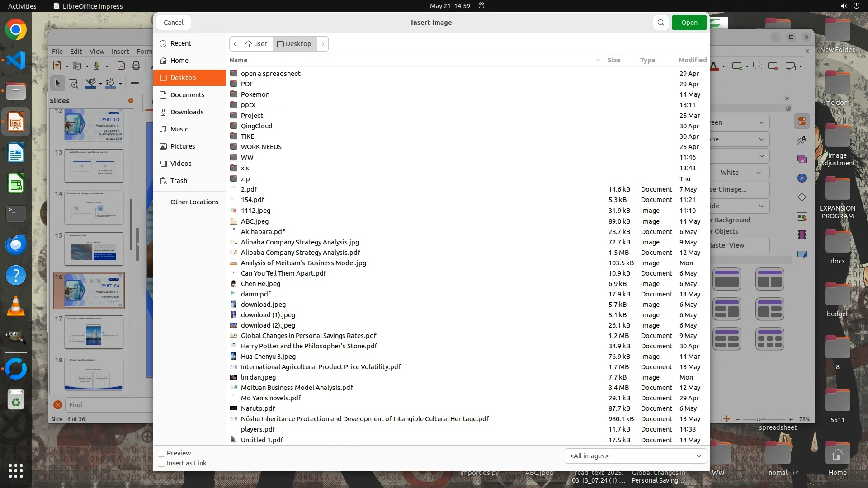Click the forward arrow in the path bar
This screenshot has height=488, width=868.
(323, 44)
